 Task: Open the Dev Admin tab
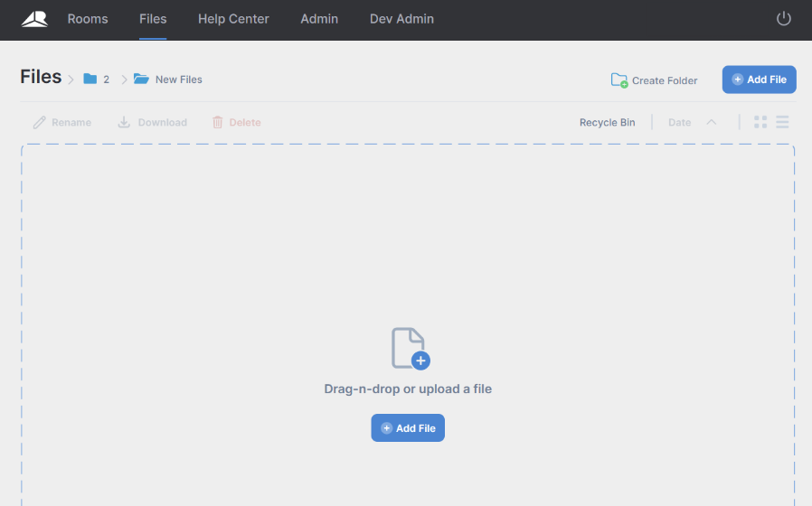coord(401,19)
